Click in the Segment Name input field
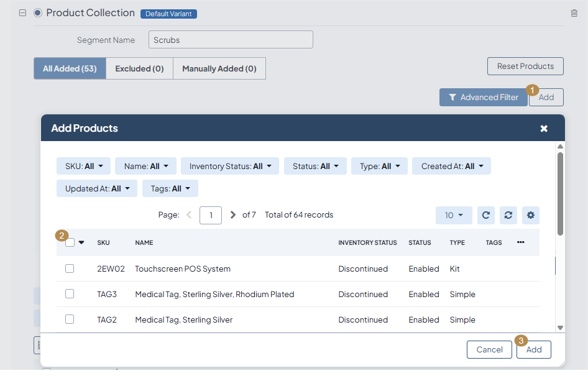 coord(231,40)
